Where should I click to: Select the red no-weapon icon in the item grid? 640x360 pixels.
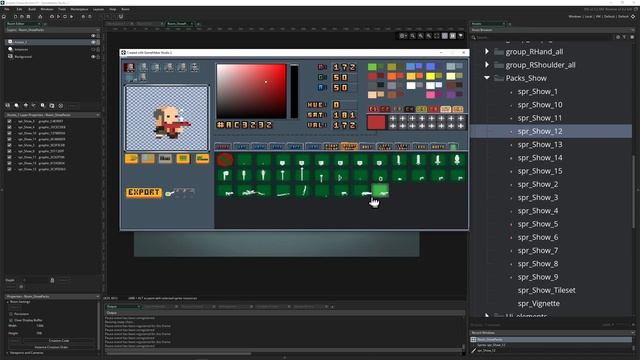click(224, 160)
